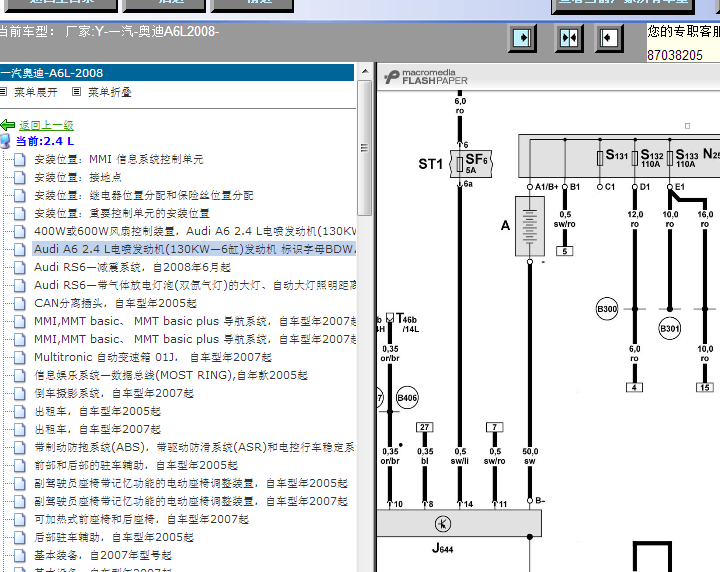720x572 pixels.
Task: Click page icon beside 出租车 2005
Action: [19, 411]
